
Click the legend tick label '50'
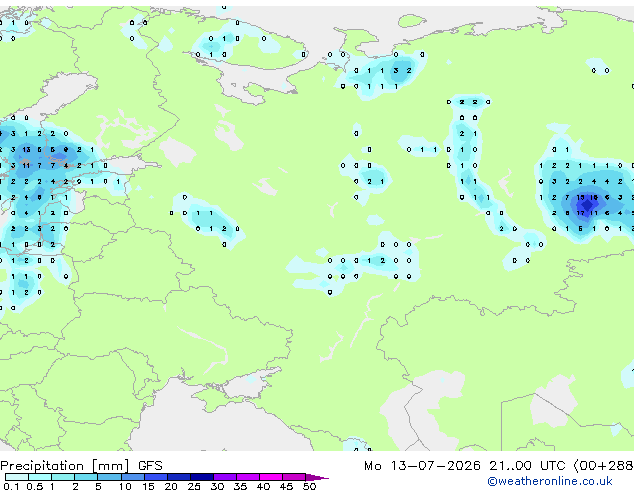coord(309,486)
